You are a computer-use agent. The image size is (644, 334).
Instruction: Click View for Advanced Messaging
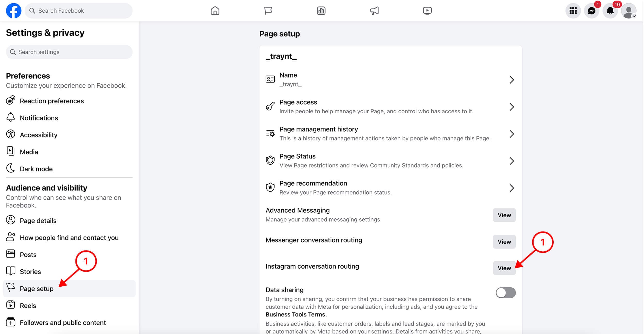504,215
